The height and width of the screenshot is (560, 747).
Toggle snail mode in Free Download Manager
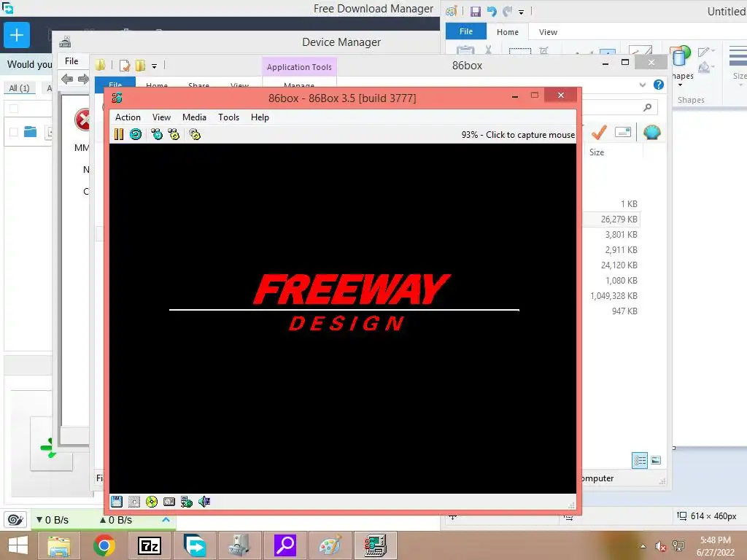(15, 519)
